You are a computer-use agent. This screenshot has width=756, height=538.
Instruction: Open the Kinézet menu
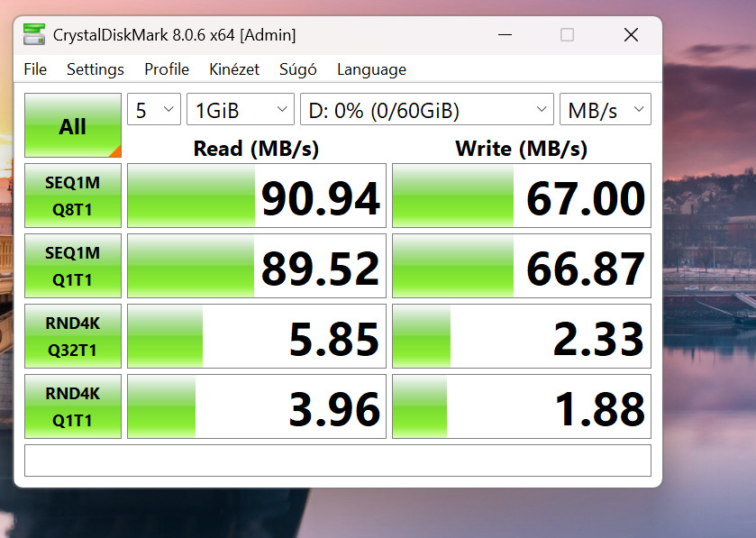pos(234,69)
